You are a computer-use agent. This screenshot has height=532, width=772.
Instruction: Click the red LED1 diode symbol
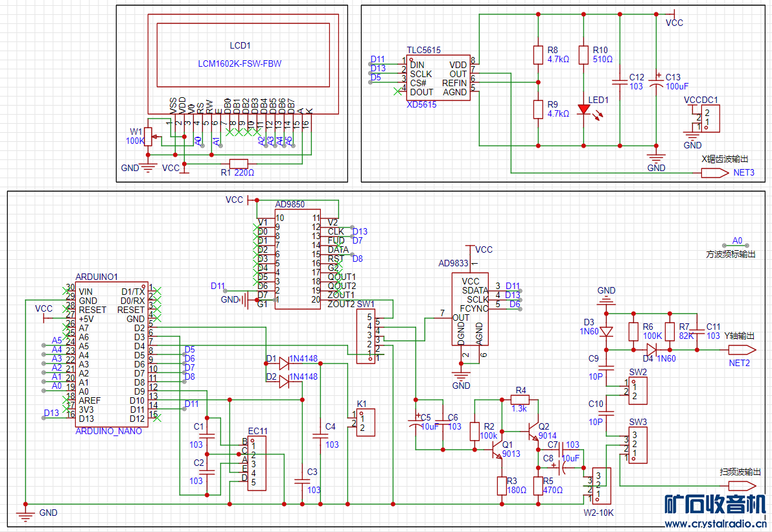point(583,110)
